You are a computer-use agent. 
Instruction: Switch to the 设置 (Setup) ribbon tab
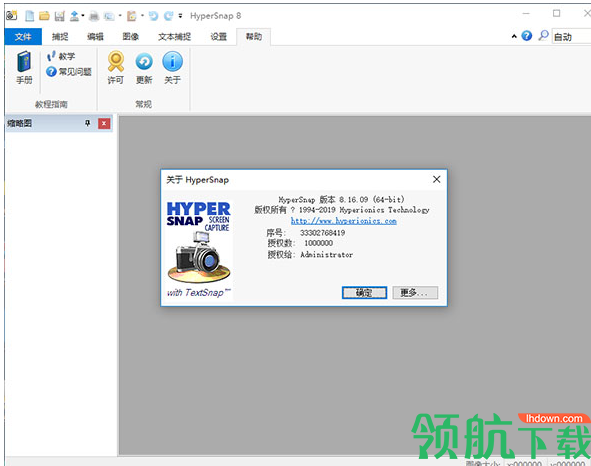[x=219, y=37]
